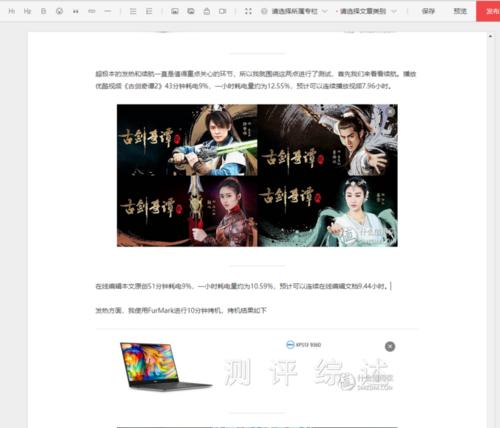Insert a product card (bag icon)
Image resolution: width=500 pixels, height=428 pixels.
pos(207,11)
